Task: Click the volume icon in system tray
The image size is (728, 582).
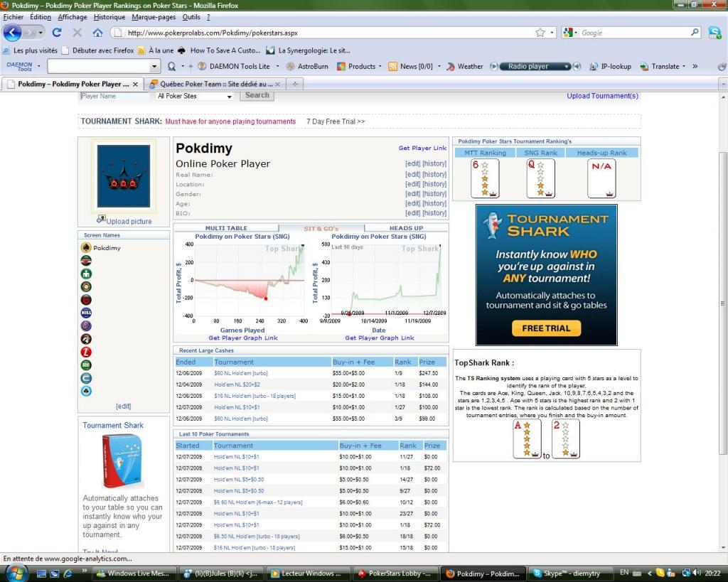Action: (697, 573)
